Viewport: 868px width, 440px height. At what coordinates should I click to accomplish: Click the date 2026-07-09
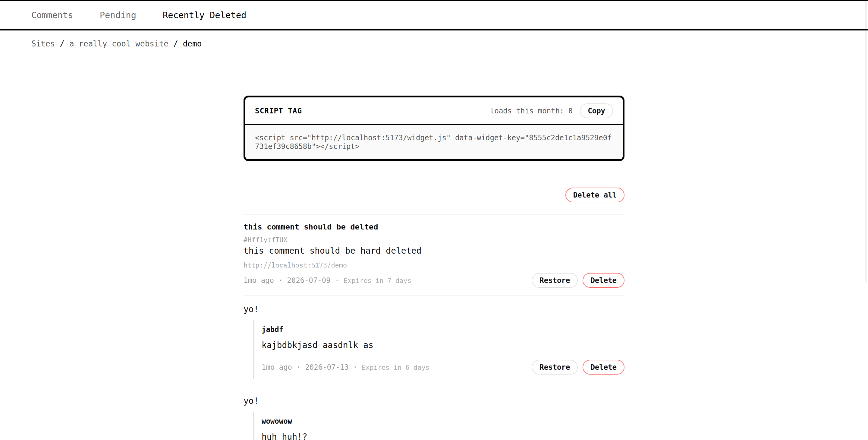tap(308, 280)
